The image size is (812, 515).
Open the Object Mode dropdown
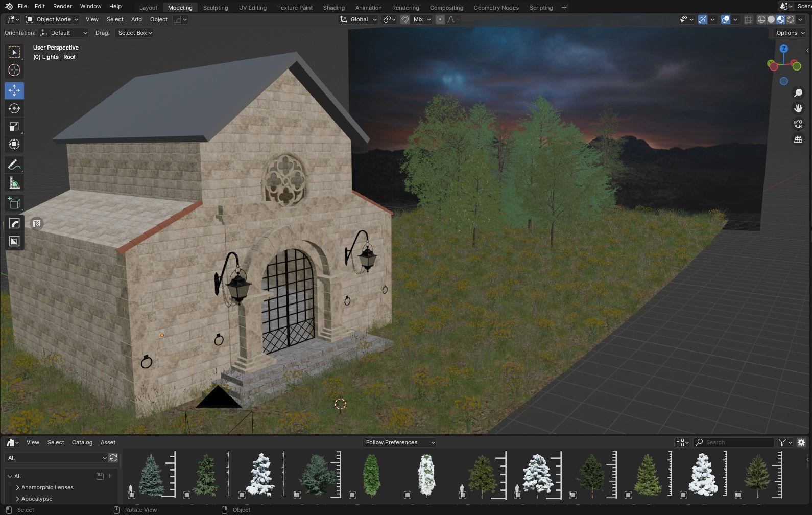click(52, 19)
